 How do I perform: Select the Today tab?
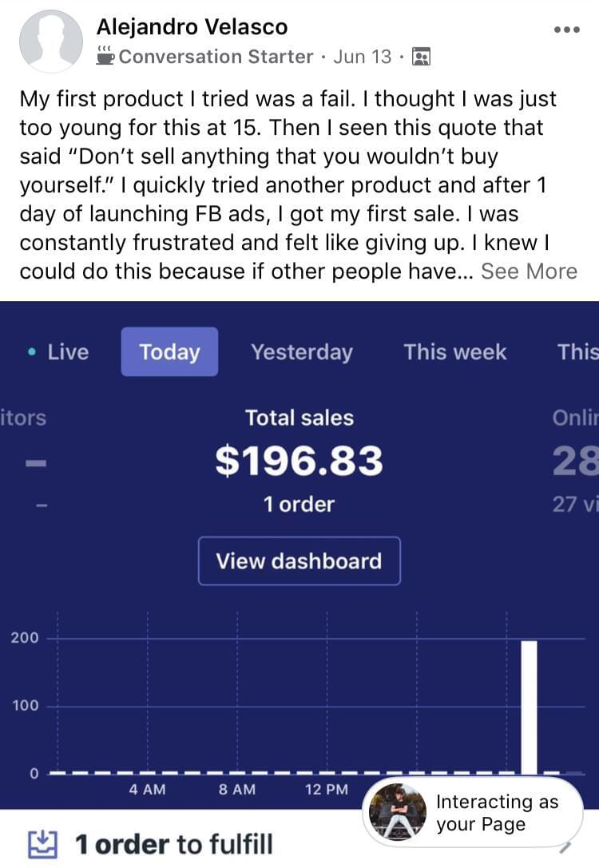coord(169,352)
